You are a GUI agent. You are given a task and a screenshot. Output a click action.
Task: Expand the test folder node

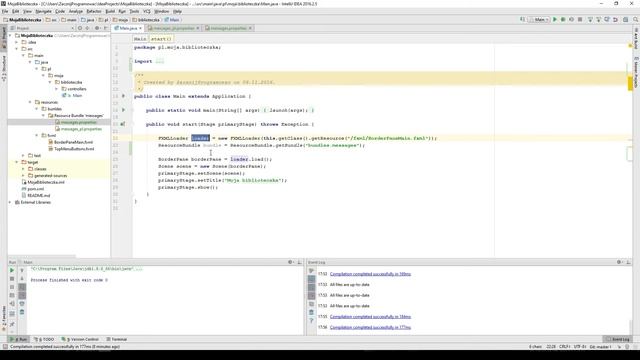click(23, 156)
